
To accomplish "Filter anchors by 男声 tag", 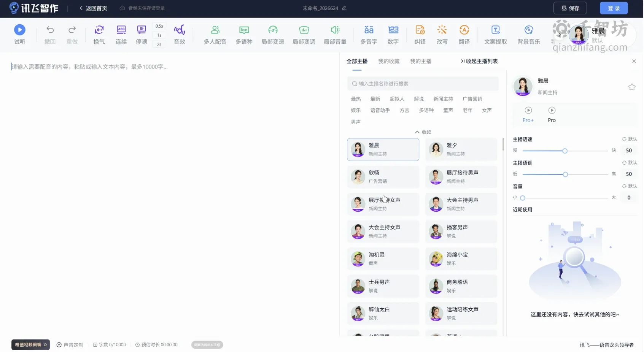I will click(356, 122).
